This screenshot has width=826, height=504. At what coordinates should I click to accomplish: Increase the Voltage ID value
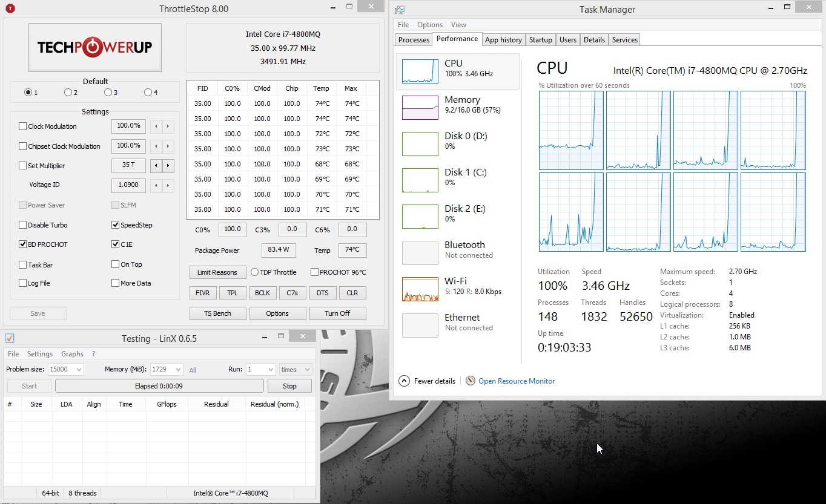[x=168, y=185]
